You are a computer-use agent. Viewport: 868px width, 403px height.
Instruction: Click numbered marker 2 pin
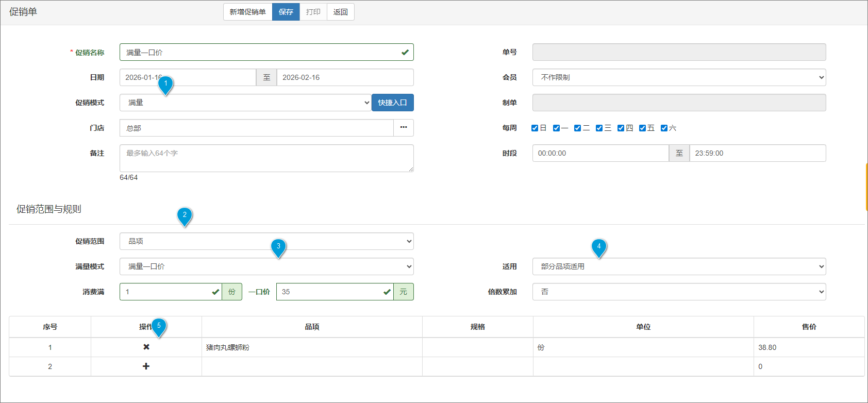click(x=185, y=216)
